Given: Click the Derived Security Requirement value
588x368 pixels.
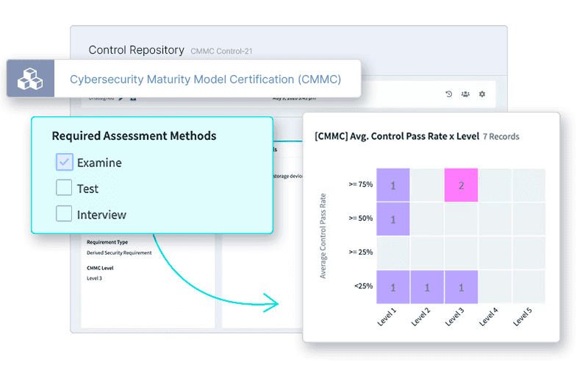Looking at the screenshot, I should point(119,252).
